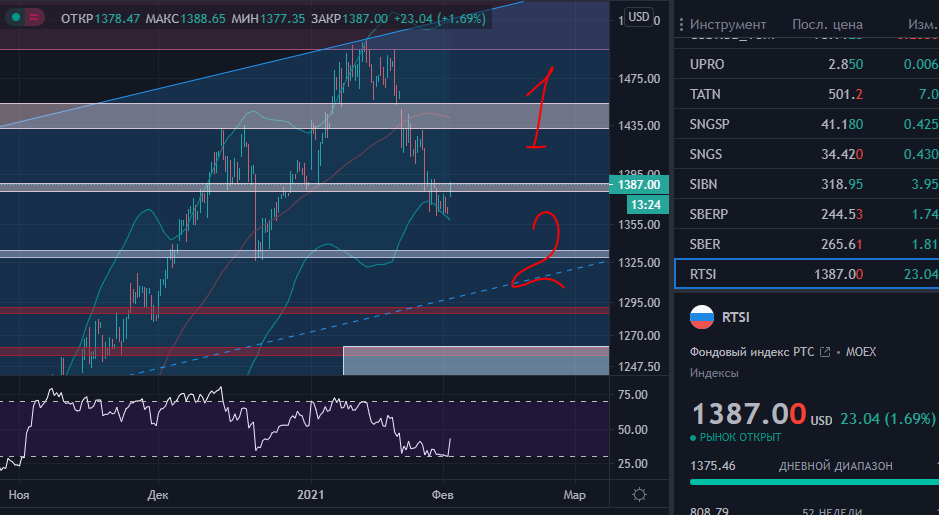Click the Russian flag RTSI logo
Viewport: 939px width, 515px height.
point(702,317)
